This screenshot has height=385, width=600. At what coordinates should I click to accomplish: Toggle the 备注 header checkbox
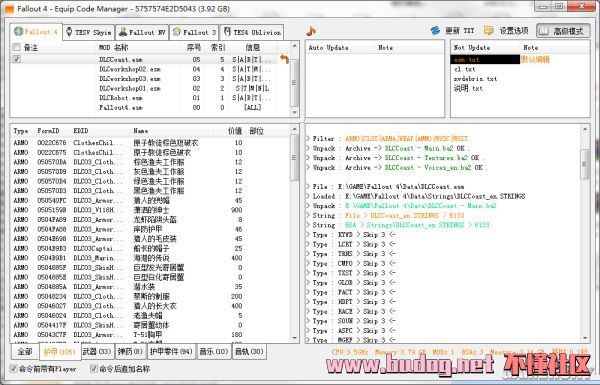[x=16, y=47]
